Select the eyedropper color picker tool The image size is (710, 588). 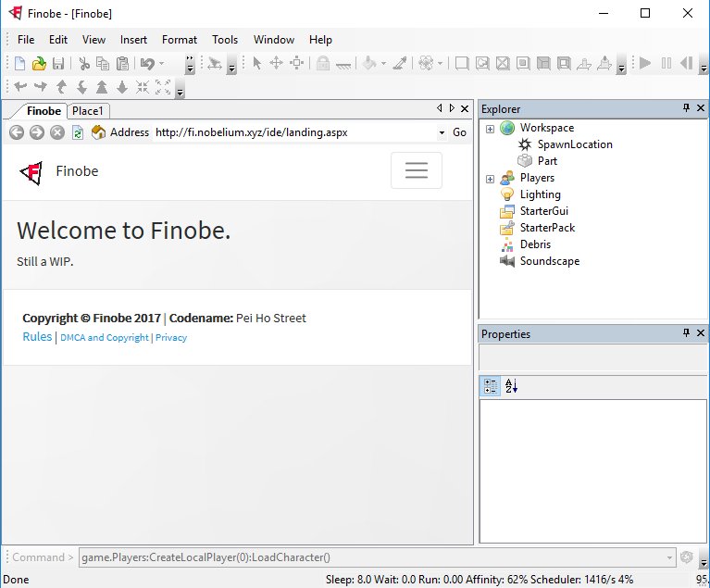(x=399, y=63)
